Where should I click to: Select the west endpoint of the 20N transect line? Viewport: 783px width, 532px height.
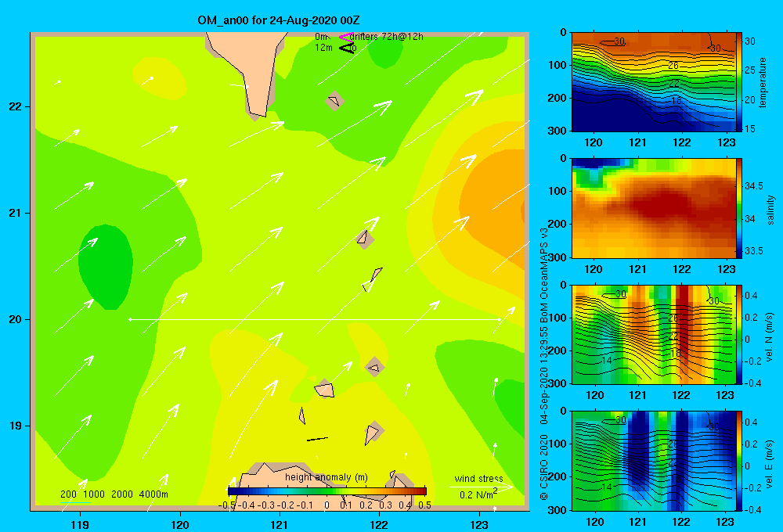pyautogui.click(x=130, y=319)
